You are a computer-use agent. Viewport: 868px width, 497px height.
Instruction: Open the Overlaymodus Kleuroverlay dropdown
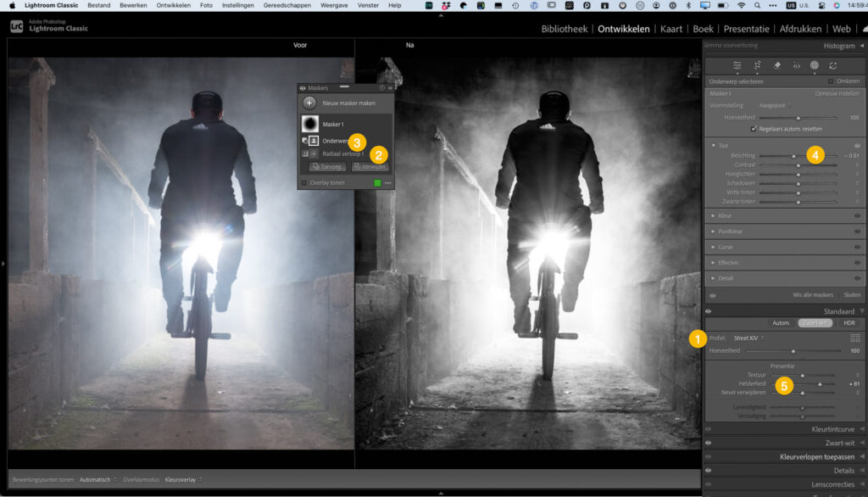point(183,480)
